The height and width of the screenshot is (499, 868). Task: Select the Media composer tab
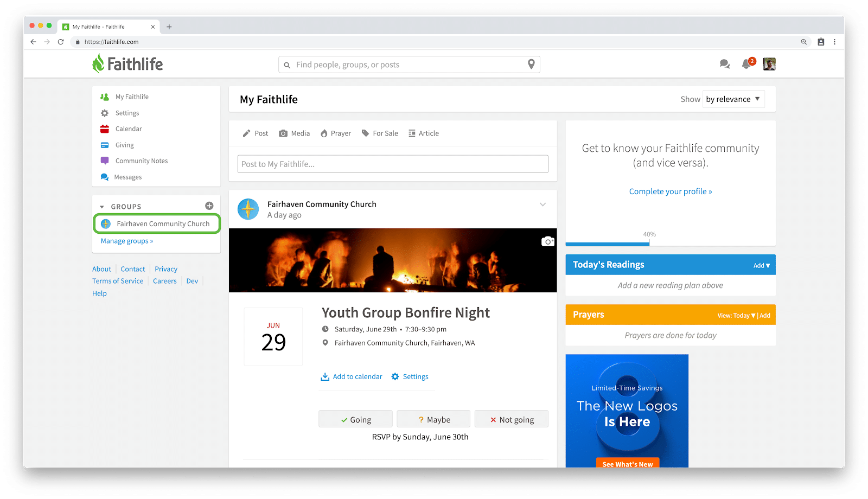point(295,133)
